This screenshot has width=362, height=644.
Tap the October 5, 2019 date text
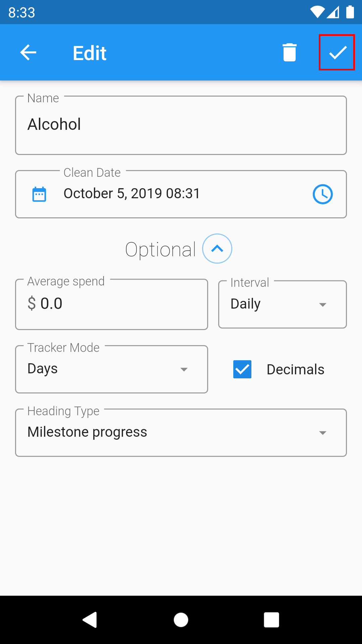(132, 194)
